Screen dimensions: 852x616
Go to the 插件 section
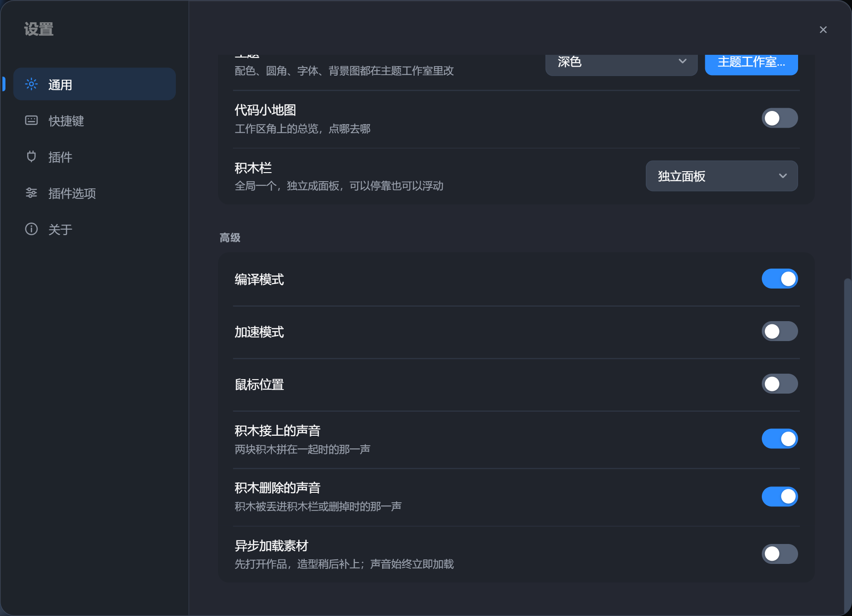click(x=94, y=157)
